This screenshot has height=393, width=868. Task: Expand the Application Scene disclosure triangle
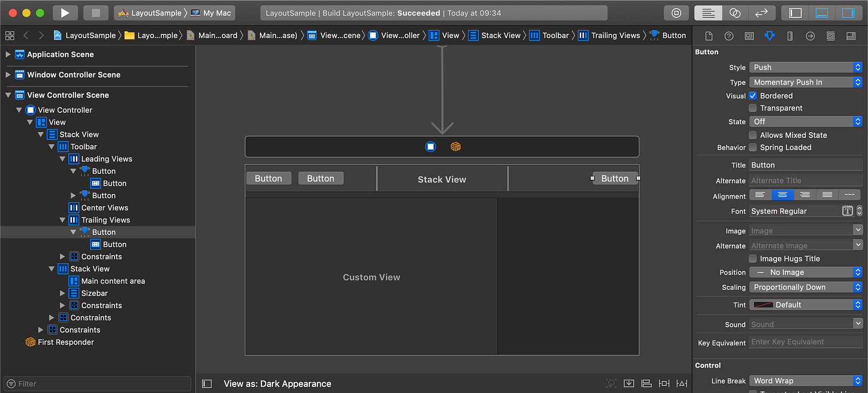(8, 54)
